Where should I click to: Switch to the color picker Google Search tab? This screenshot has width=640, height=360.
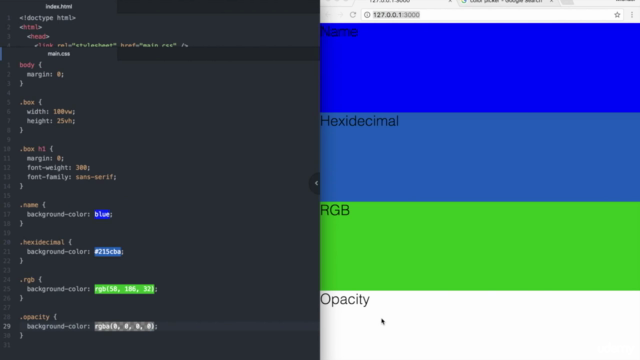coord(505,2)
